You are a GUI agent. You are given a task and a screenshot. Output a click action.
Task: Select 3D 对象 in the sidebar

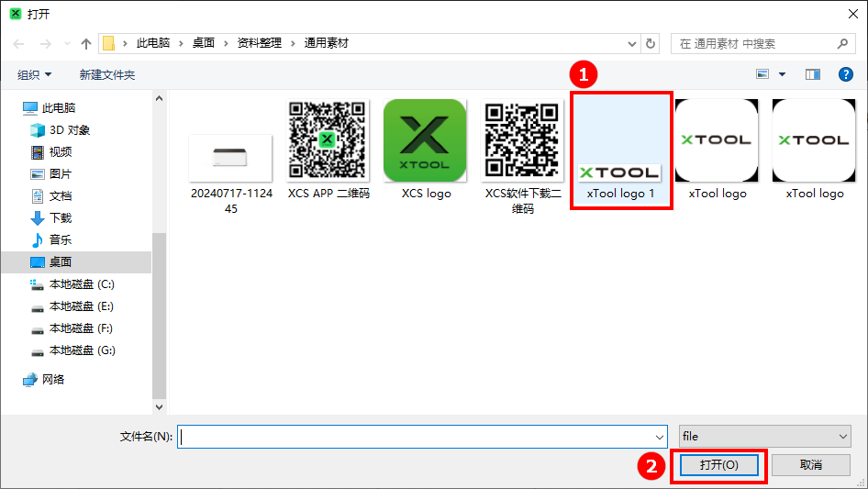pyautogui.click(x=60, y=130)
